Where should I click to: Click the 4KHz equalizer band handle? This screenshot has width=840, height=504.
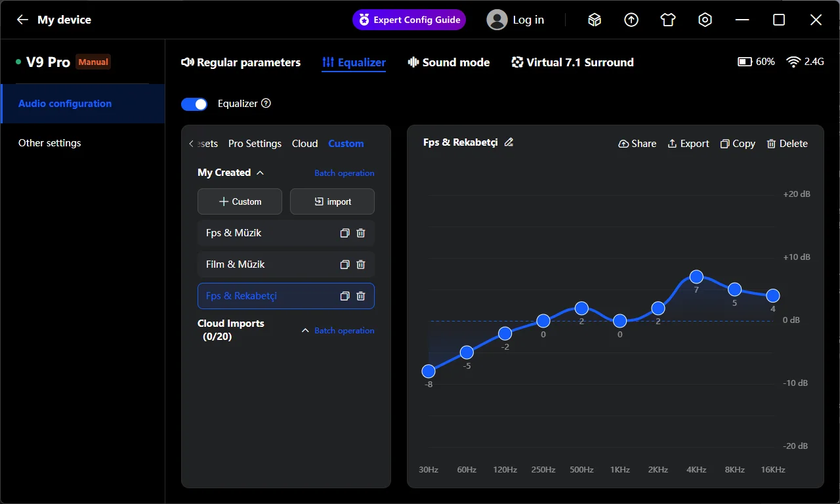pos(696,277)
